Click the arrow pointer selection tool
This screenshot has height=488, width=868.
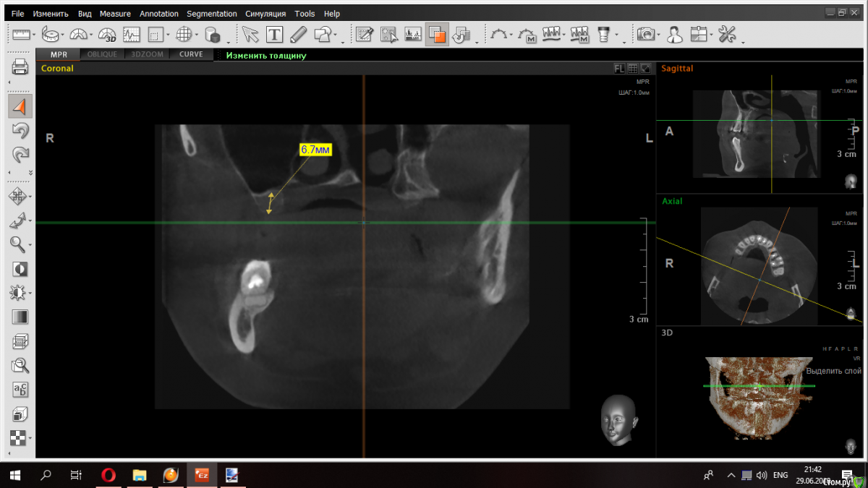pyautogui.click(x=250, y=34)
